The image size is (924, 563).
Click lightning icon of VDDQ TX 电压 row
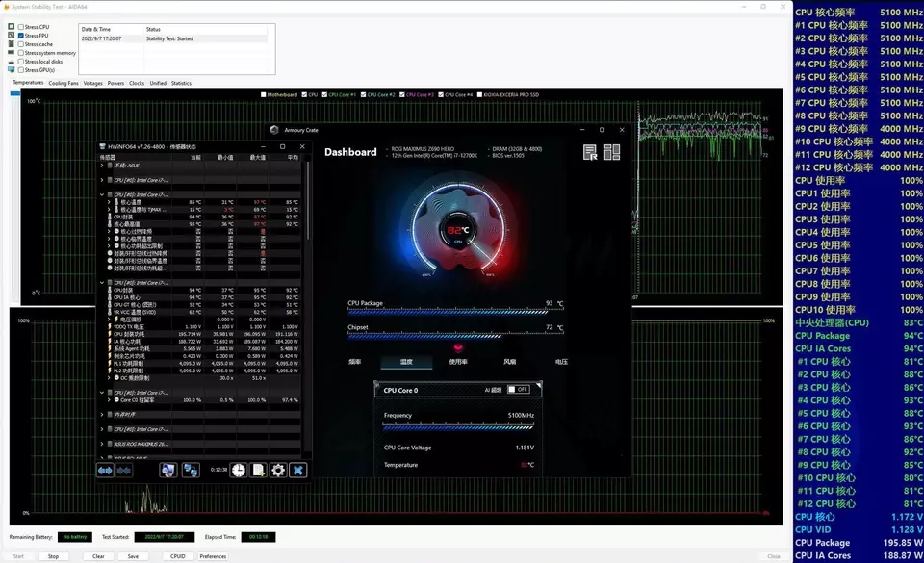[110, 327]
